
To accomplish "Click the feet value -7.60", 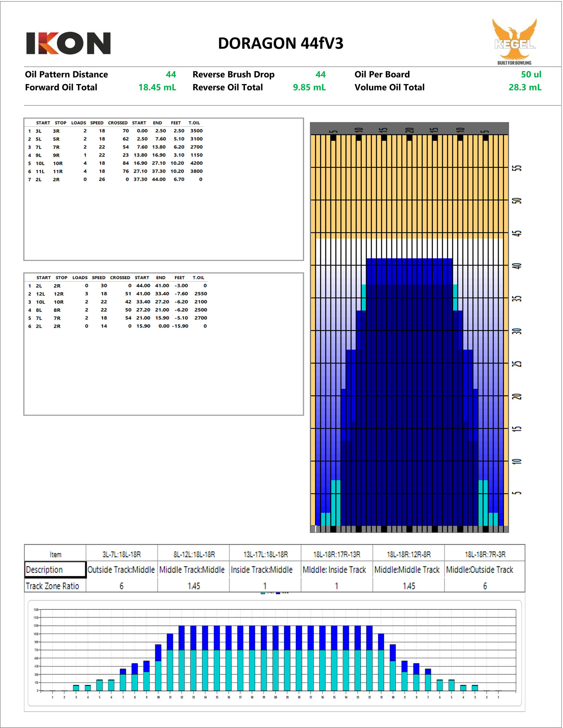I will pyautogui.click(x=181, y=294).
